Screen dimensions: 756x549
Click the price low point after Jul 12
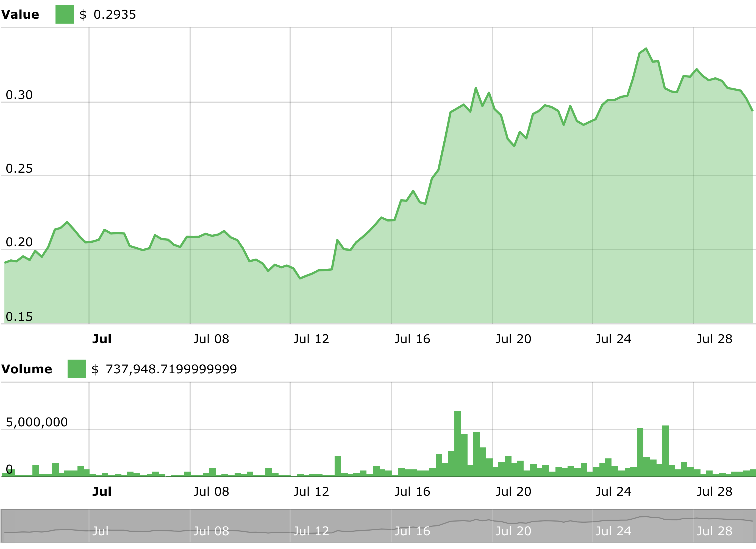(x=300, y=278)
